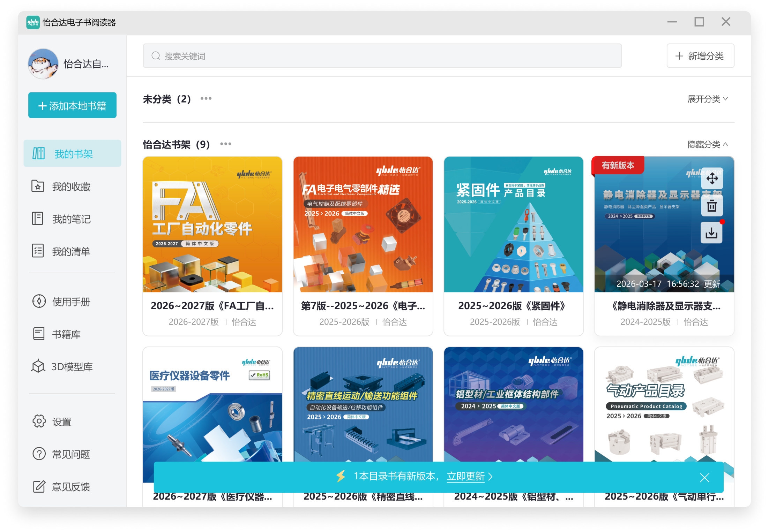The height and width of the screenshot is (532, 769).
Task: Go to 我的清单 in sidebar
Action: pyautogui.click(x=71, y=251)
